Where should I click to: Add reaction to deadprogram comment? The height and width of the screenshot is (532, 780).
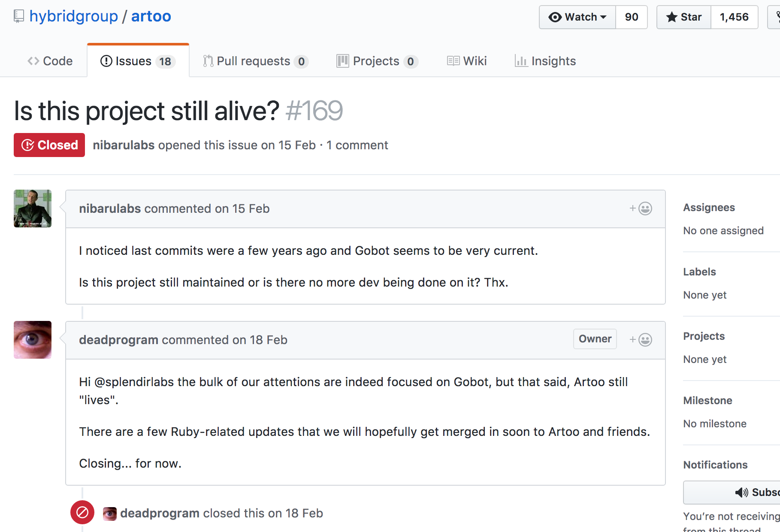641,340
